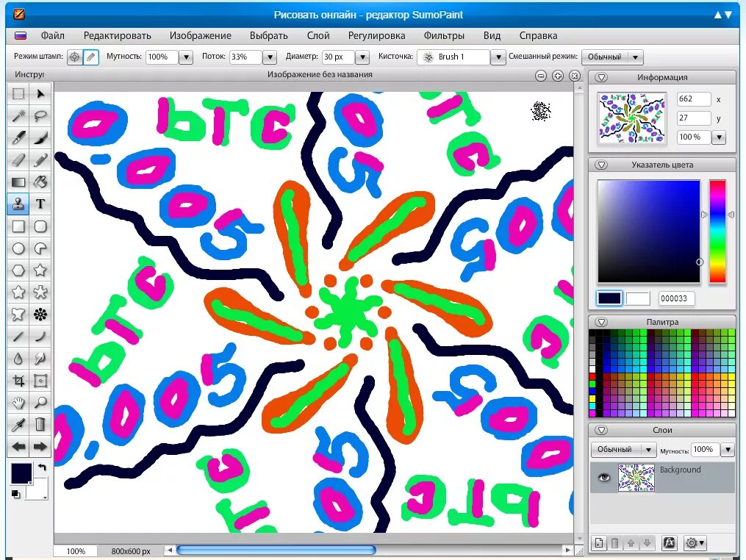Select the Blur drop tool
Viewport: 746px width, 560px height.
(18, 358)
